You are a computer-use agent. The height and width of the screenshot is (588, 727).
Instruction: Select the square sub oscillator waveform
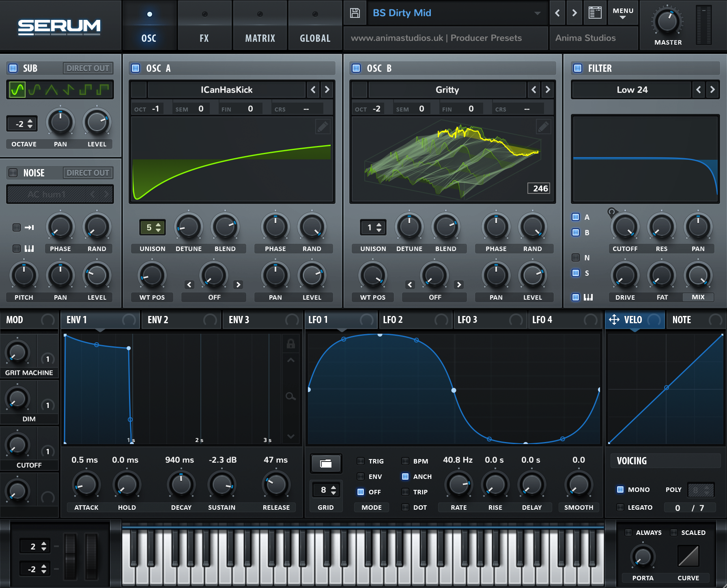coord(86,89)
